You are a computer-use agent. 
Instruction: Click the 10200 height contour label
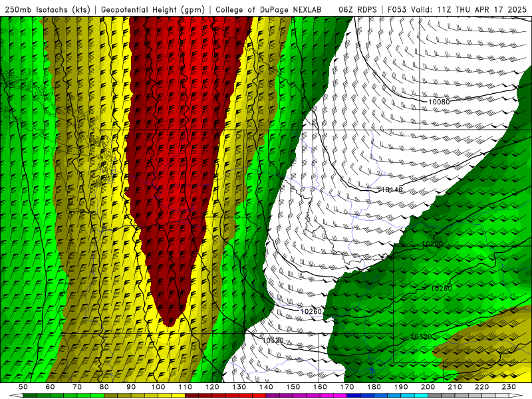(433, 243)
